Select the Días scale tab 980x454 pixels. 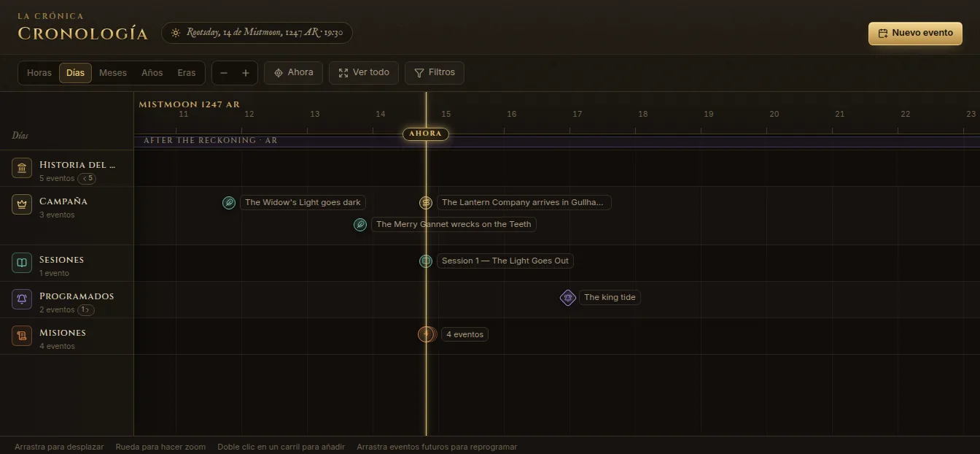pyautogui.click(x=75, y=73)
